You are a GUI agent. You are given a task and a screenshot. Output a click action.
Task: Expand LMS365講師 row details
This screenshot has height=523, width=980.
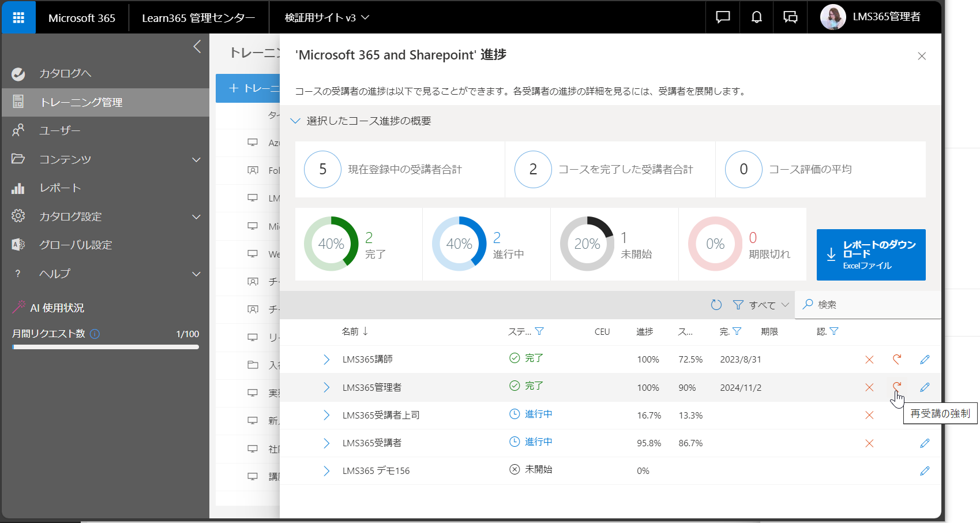tap(326, 360)
